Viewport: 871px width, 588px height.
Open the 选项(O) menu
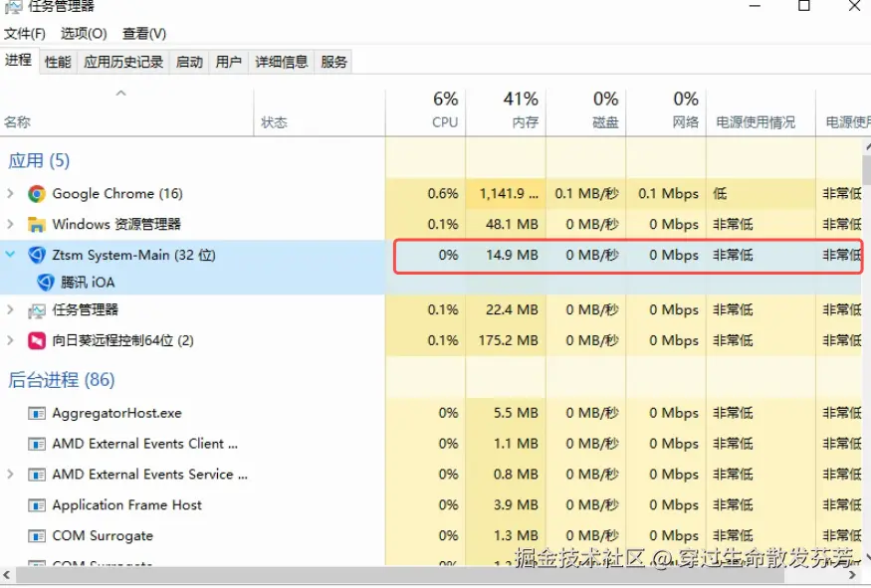click(x=84, y=34)
